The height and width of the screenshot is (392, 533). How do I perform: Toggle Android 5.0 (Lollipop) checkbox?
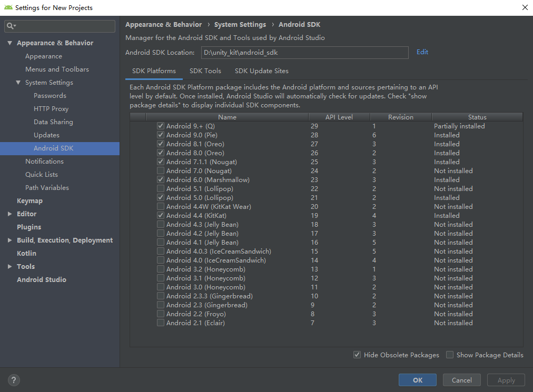161,198
